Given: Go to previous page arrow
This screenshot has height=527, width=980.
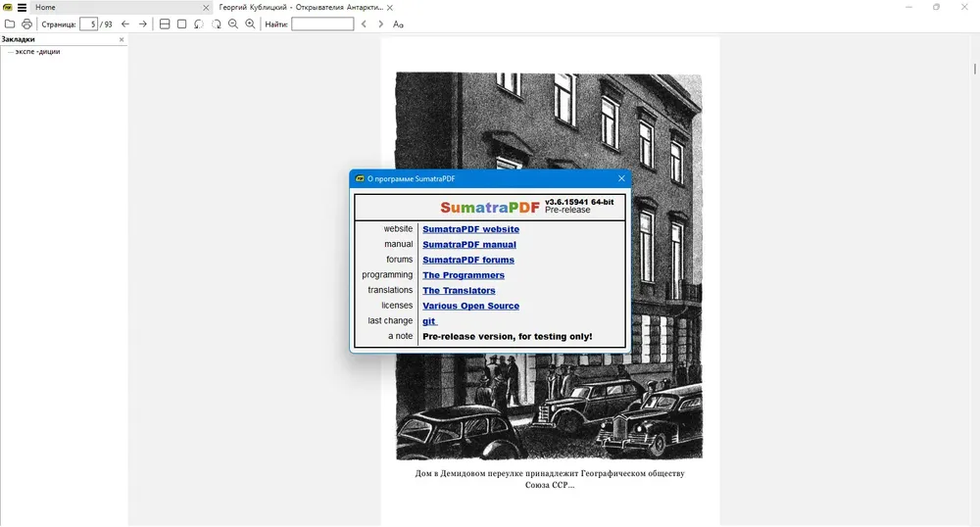Looking at the screenshot, I should (x=125, y=24).
